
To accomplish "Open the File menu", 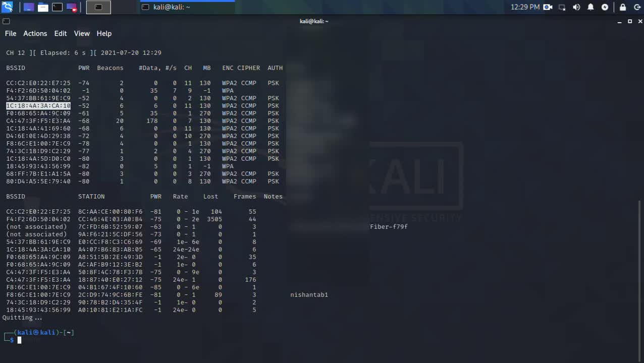I will point(11,33).
